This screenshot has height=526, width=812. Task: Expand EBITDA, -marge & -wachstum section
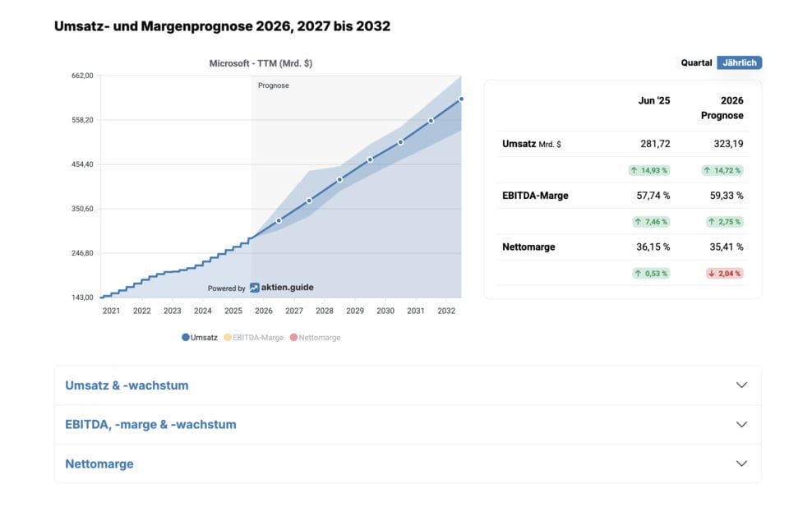408,425
